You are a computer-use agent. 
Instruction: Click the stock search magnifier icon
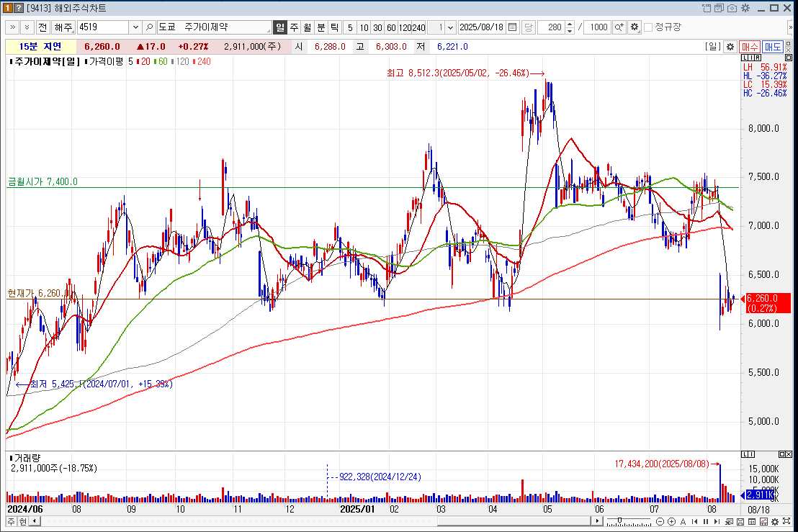(150, 27)
